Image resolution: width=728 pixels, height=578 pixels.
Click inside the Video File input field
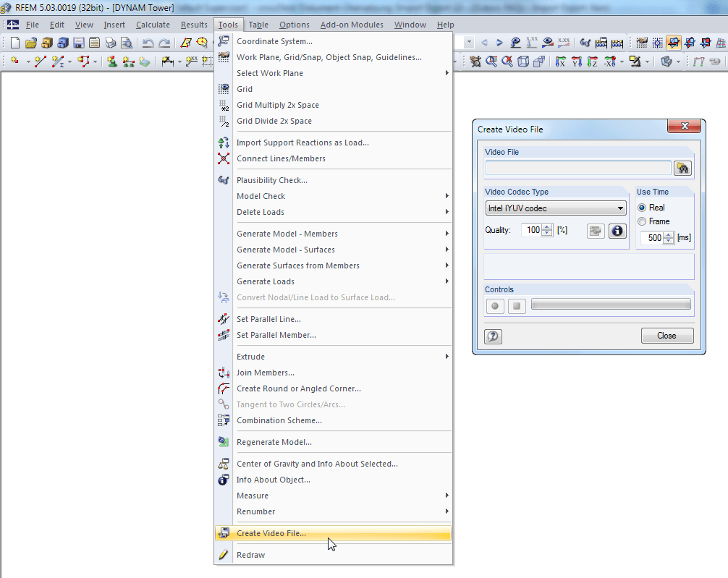(x=579, y=168)
